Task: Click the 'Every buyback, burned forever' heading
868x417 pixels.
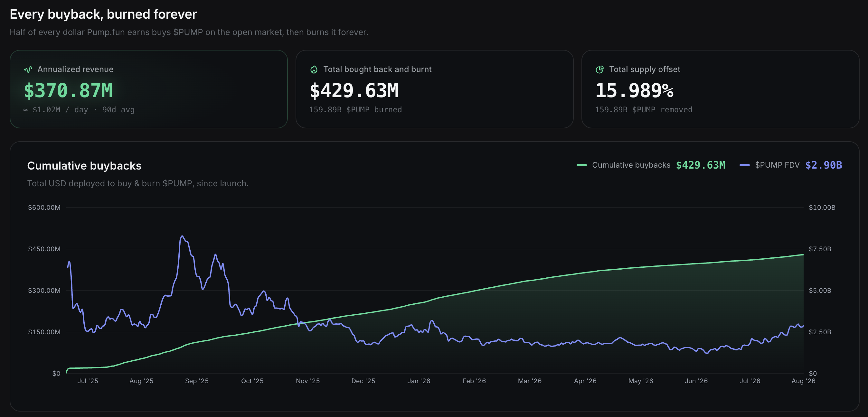Action: [x=103, y=14]
